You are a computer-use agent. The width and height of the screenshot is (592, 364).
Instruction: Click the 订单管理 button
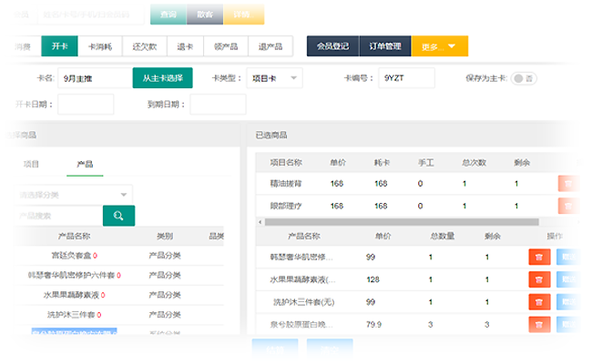(x=385, y=46)
